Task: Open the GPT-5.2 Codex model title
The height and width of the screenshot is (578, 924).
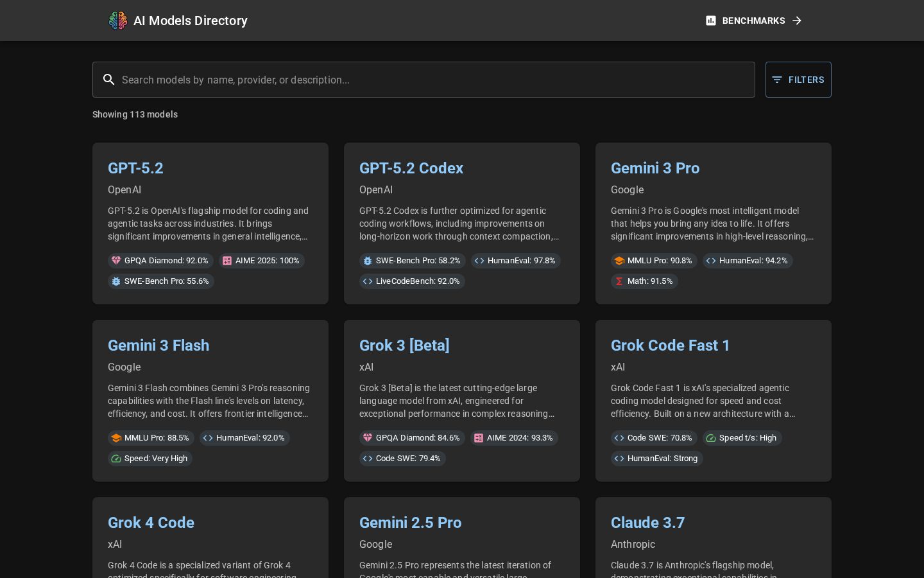Action: [411, 168]
